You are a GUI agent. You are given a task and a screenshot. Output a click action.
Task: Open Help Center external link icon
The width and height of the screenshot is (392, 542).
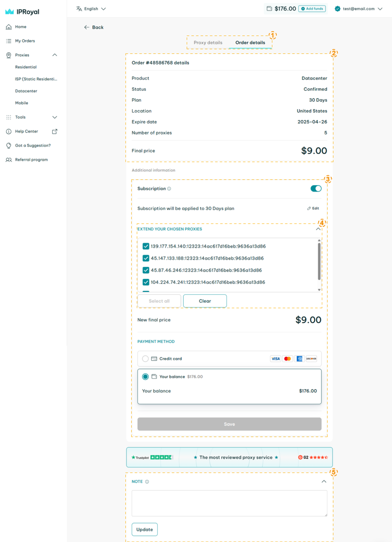[x=54, y=131]
